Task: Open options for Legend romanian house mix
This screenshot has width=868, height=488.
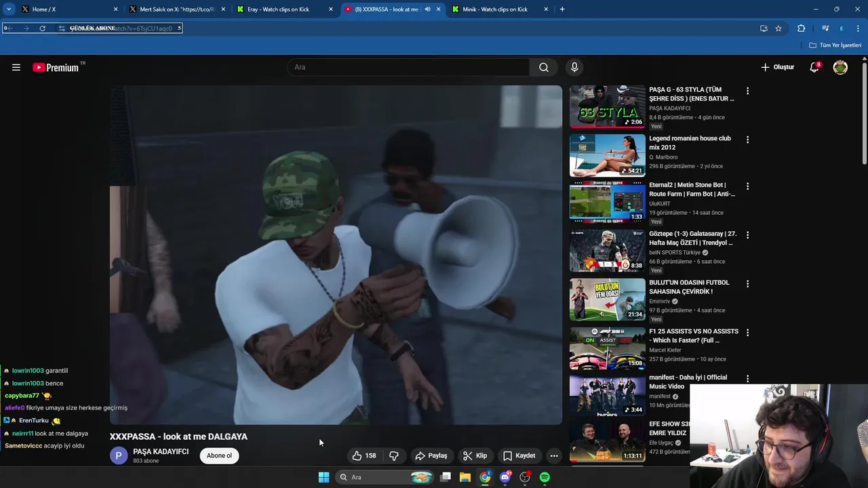Action: point(747,140)
